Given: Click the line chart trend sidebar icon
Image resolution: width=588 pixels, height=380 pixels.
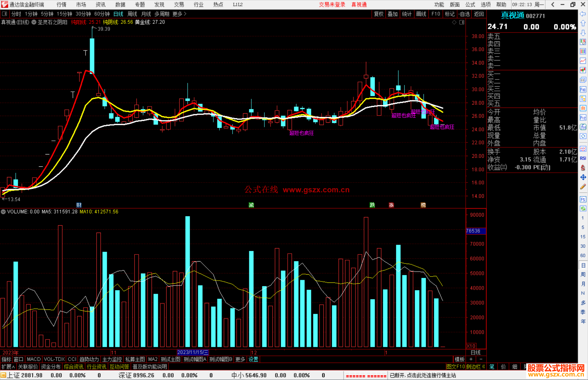Looking at the screenshot, I should point(583,61).
